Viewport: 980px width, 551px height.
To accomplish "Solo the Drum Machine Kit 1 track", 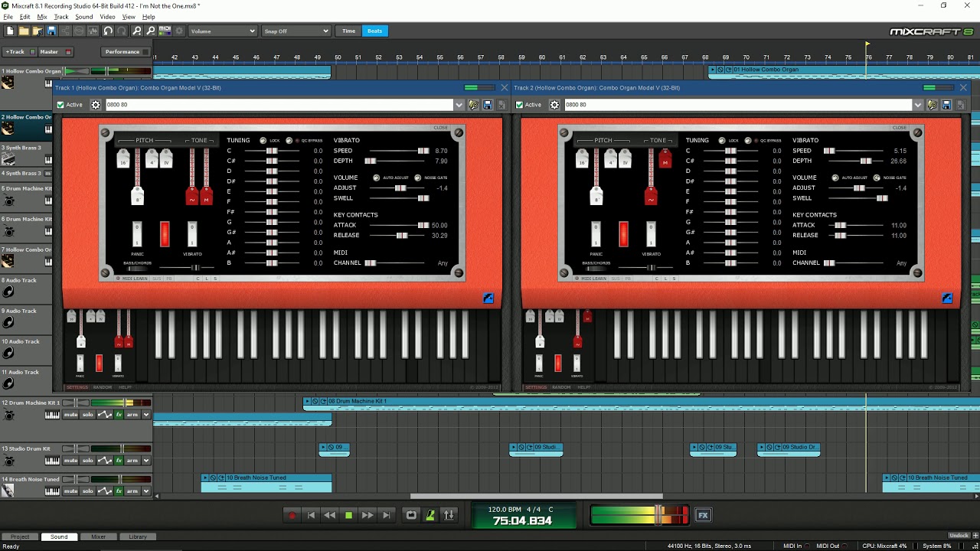I will [88, 415].
